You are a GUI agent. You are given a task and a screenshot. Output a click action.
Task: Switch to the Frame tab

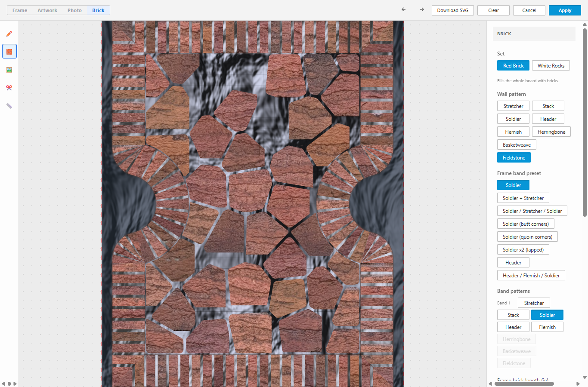coord(20,10)
